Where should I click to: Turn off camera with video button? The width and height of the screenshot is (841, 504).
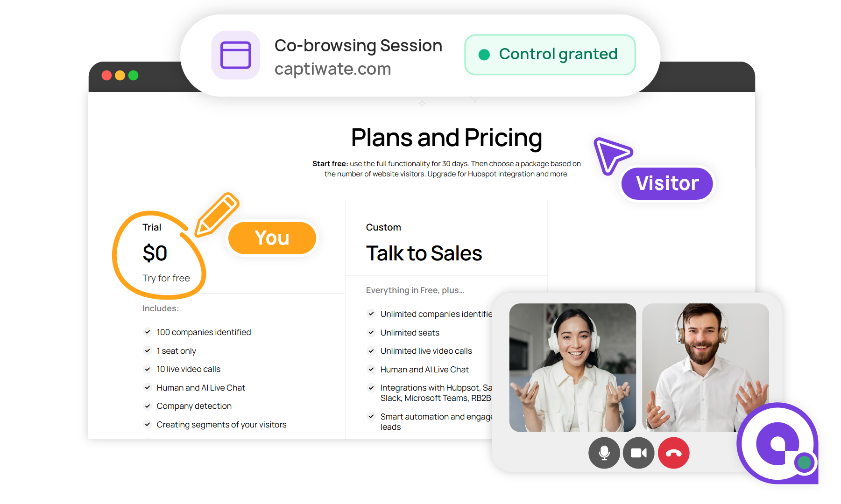pos(638,453)
